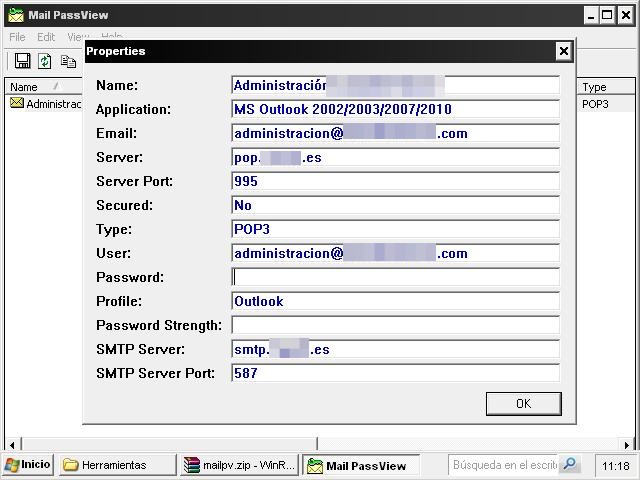Close the Properties dialog with X
The height and width of the screenshot is (480, 640).
coord(563,51)
